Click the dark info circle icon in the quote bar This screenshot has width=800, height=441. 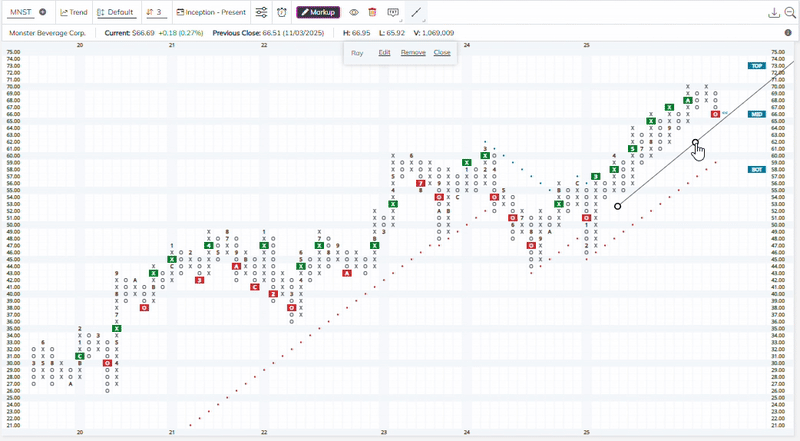788,33
